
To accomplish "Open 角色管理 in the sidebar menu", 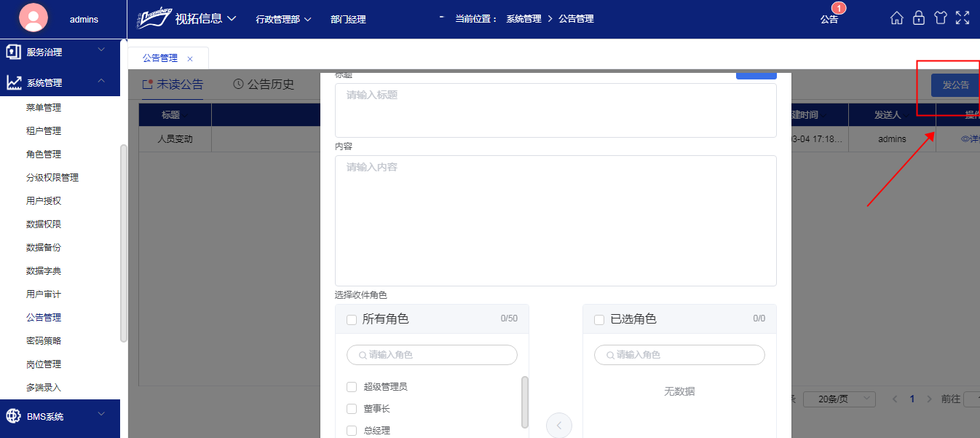I will coord(44,155).
